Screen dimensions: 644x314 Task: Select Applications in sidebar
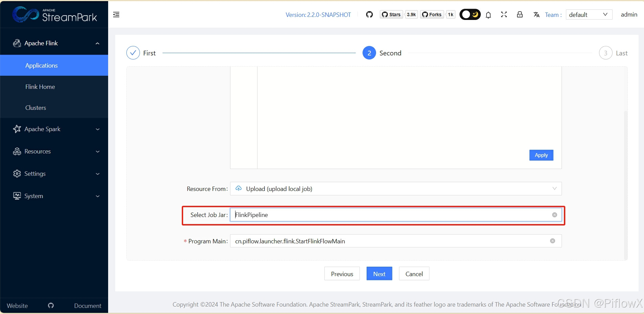[54, 65]
